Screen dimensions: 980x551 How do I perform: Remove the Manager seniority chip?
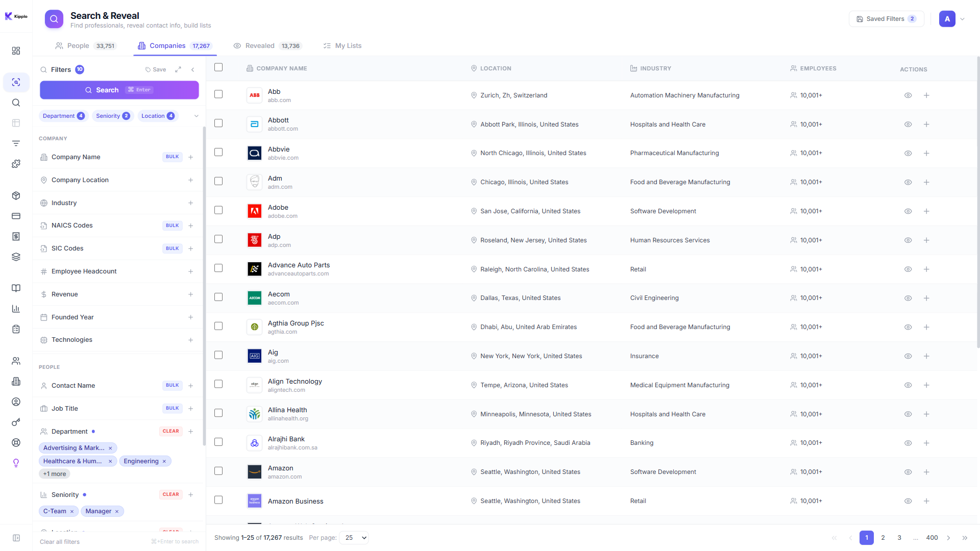pos(117,511)
